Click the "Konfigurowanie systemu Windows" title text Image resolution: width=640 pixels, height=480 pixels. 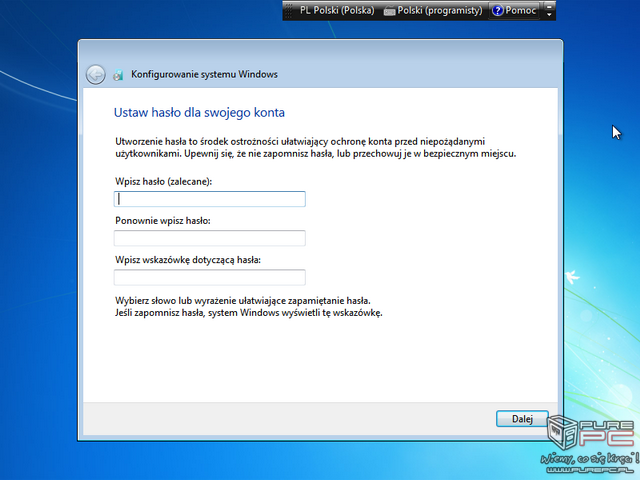(x=204, y=74)
